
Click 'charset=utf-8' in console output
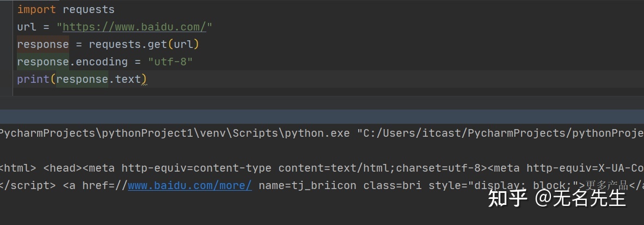(442, 168)
